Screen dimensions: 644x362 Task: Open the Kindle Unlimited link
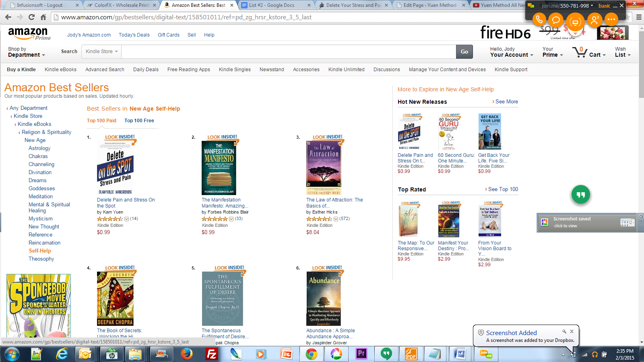pyautogui.click(x=346, y=70)
